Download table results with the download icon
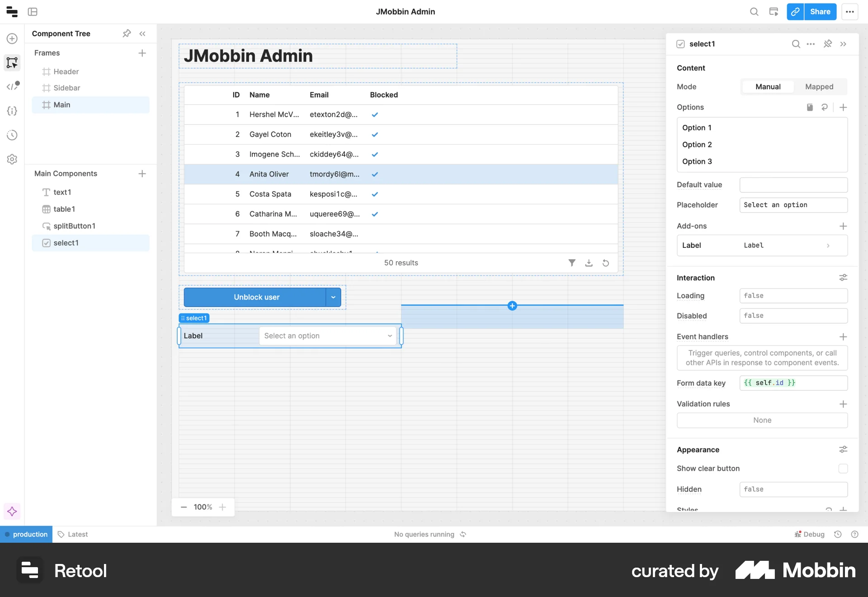Viewport: 868px width, 597px height. (589, 263)
